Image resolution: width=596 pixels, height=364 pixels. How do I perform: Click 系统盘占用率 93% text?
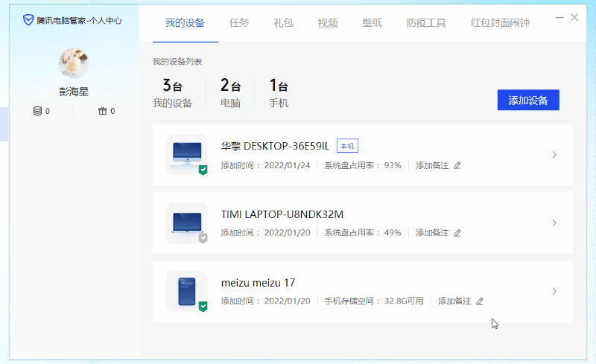tap(363, 165)
